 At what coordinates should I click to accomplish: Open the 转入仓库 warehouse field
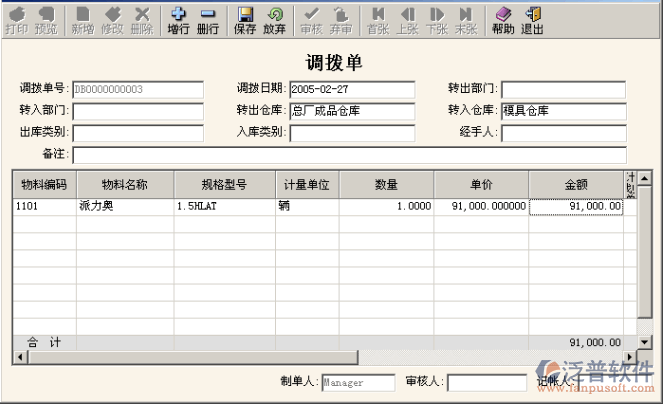coord(563,111)
